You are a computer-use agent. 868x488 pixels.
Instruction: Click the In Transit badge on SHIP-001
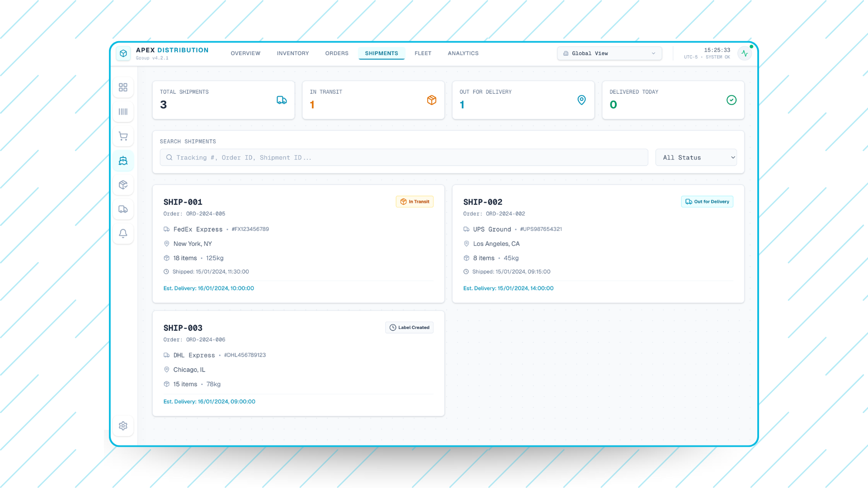pos(415,202)
